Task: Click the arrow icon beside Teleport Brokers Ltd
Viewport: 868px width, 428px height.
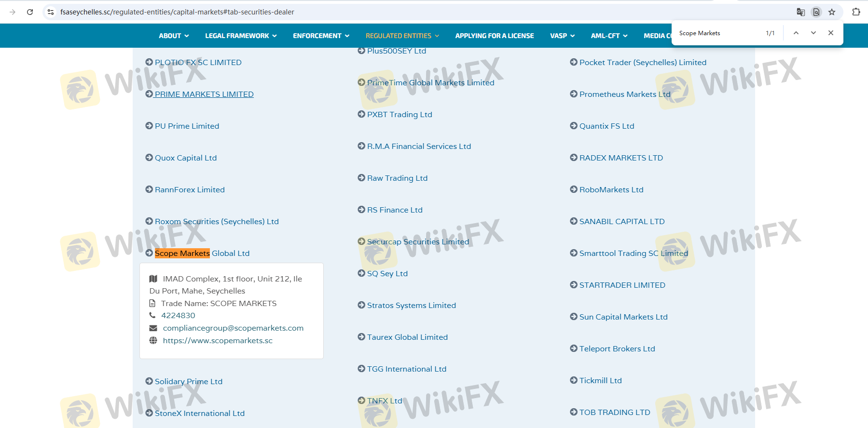Action: tap(574, 348)
